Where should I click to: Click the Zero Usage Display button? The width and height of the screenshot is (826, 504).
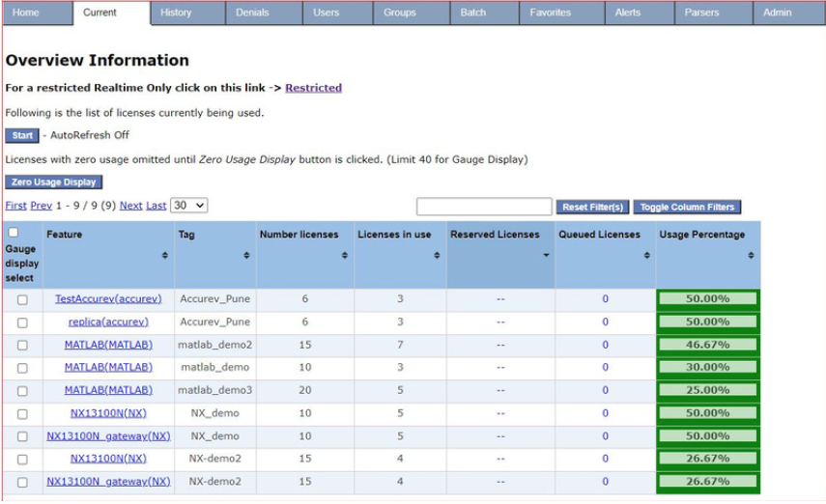[x=53, y=182]
